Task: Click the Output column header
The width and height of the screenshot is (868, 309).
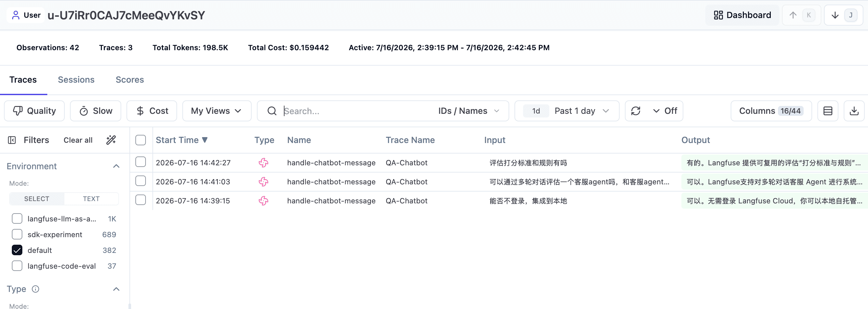Action: point(696,140)
